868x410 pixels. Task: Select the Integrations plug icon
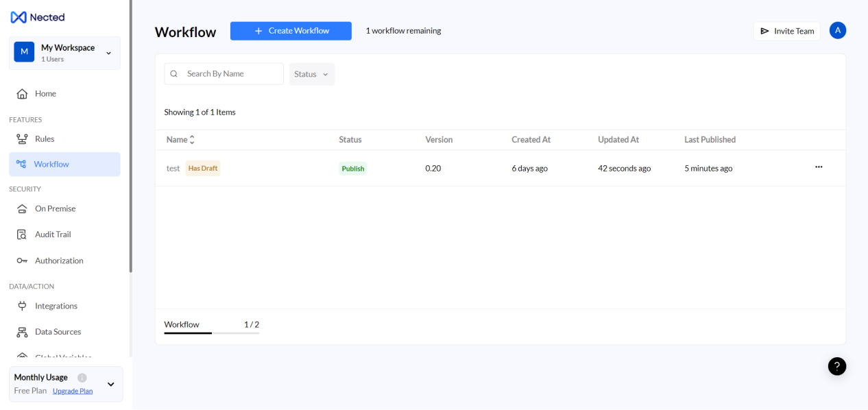22,306
